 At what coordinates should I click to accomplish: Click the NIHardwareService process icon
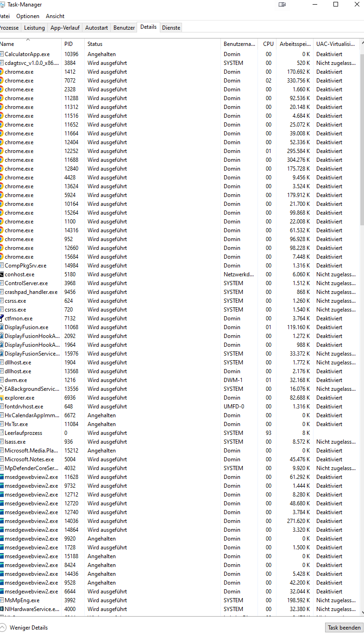(1, 609)
